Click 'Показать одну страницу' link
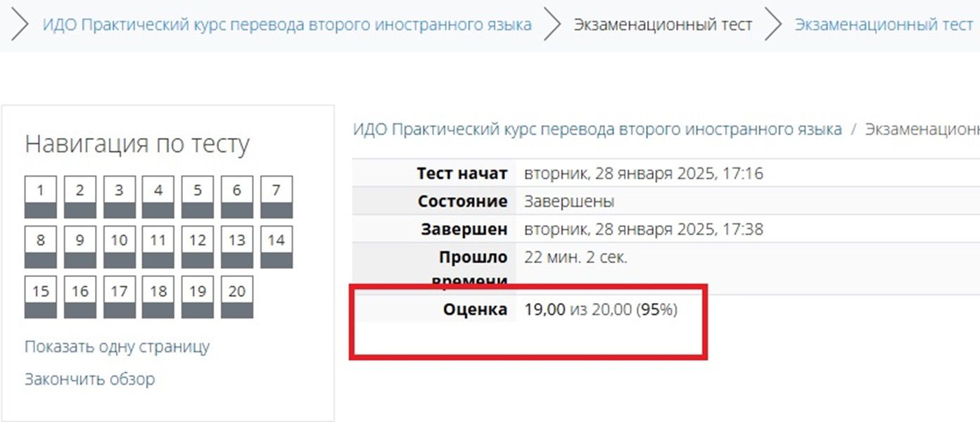The height and width of the screenshot is (422, 980). click(x=117, y=347)
